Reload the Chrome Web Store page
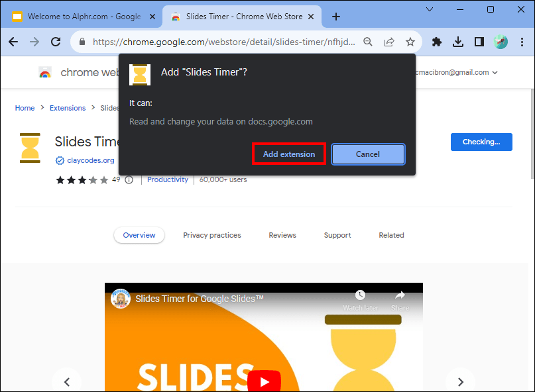This screenshot has width=535, height=392. click(x=56, y=42)
